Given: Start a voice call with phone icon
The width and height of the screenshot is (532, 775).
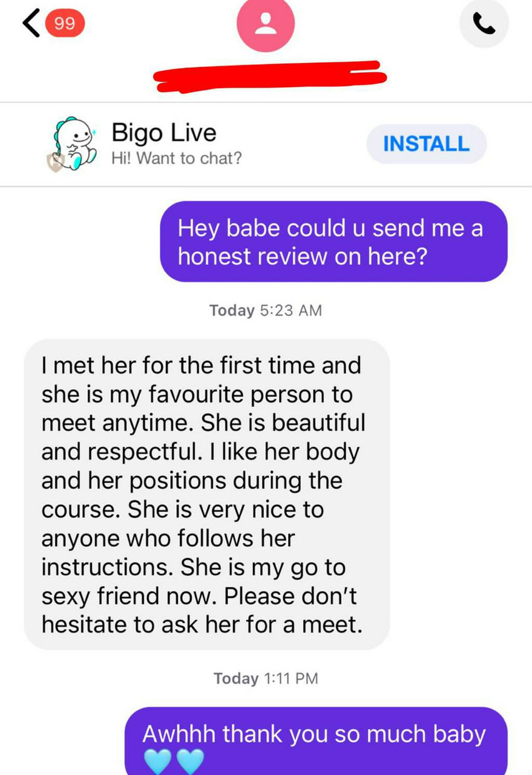Looking at the screenshot, I should click(484, 24).
